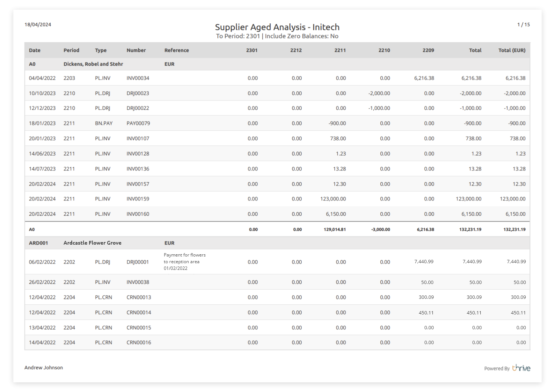Select the Date column header

tap(35, 50)
